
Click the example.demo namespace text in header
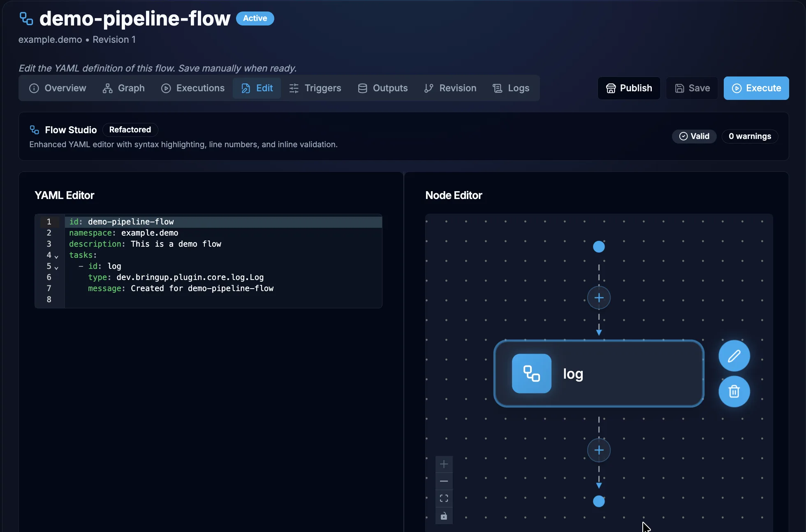tap(50, 39)
